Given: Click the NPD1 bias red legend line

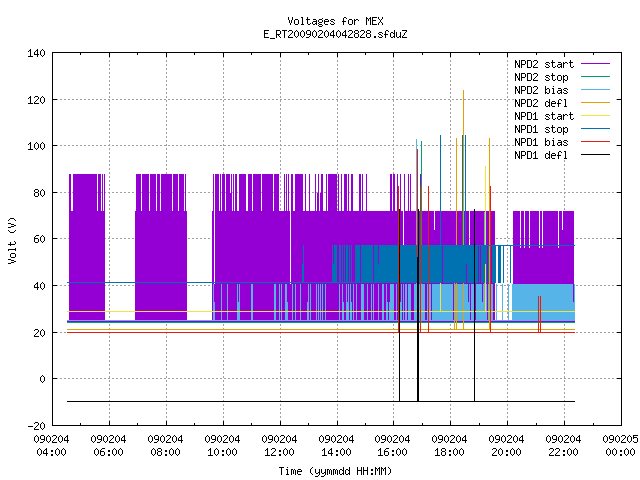Looking at the screenshot, I should [595, 142].
